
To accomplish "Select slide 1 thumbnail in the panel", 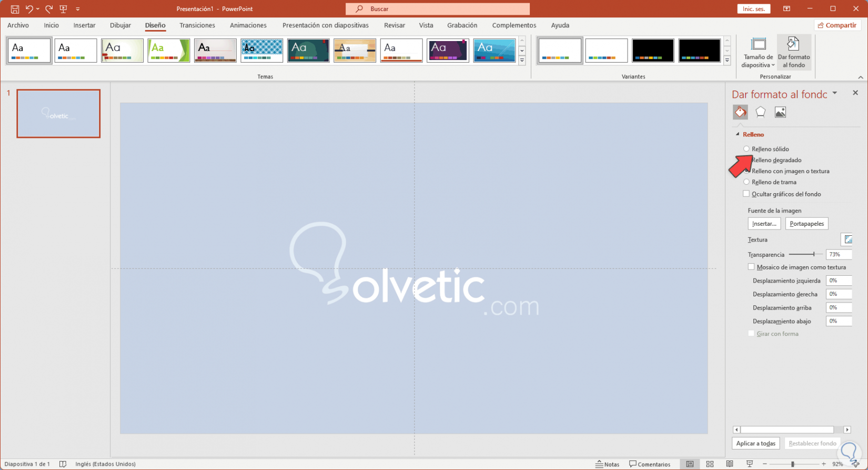I will click(x=58, y=114).
